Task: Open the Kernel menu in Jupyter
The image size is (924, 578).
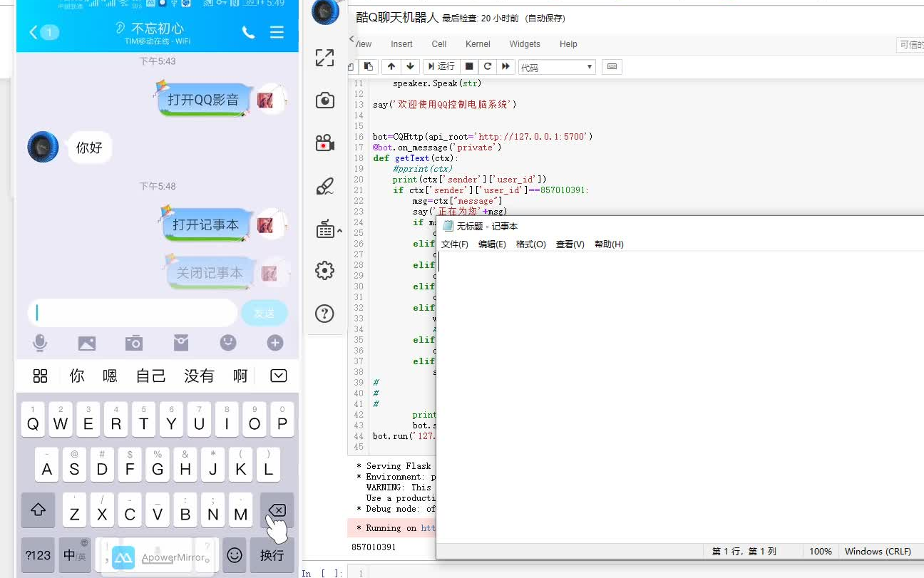Action: pyautogui.click(x=478, y=44)
